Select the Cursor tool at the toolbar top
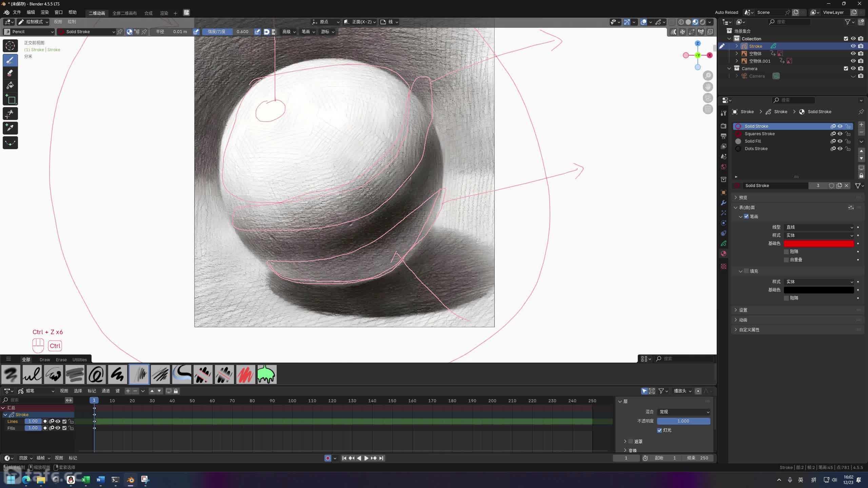This screenshot has width=868, height=488. (10, 46)
